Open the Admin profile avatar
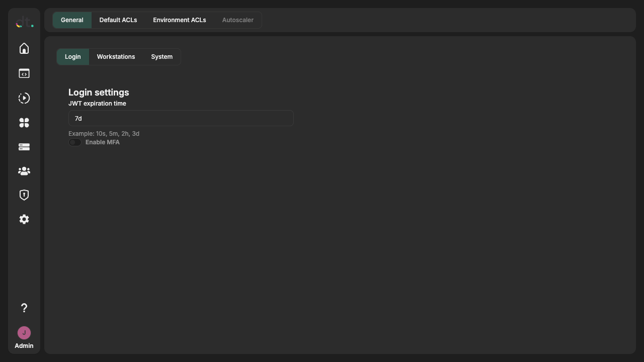This screenshot has height=362, width=644. click(24, 333)
